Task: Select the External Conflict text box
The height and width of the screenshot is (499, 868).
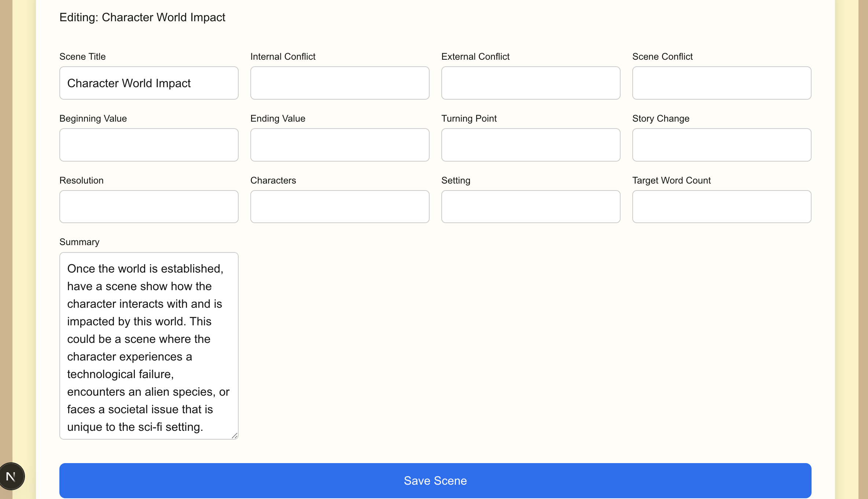Action: pos(531,83)
